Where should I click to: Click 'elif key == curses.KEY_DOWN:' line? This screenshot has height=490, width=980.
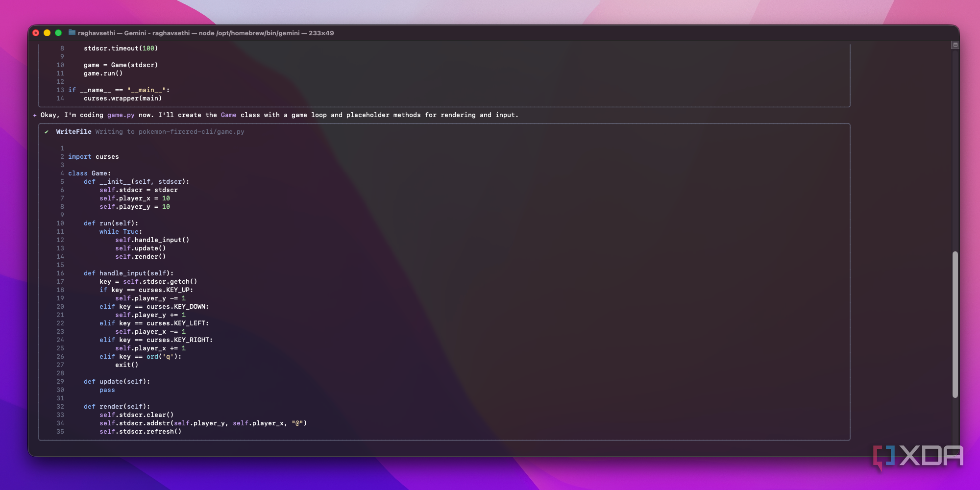pos(154,307)
